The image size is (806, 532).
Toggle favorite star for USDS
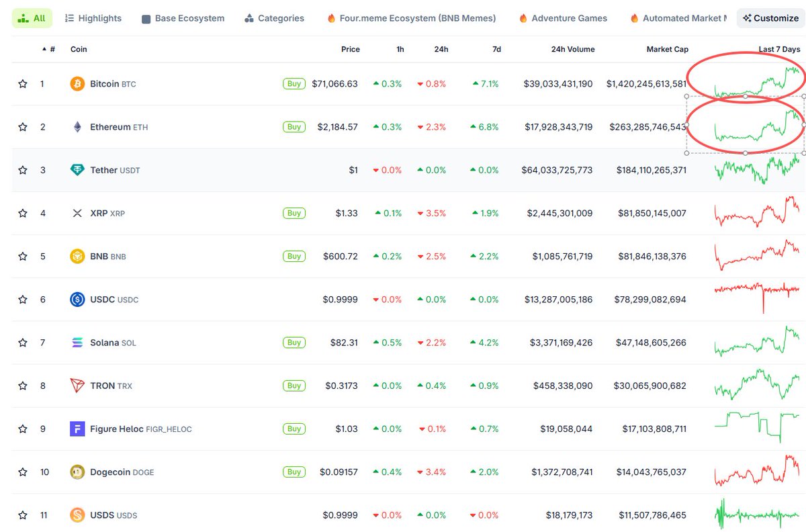[23, 515]
